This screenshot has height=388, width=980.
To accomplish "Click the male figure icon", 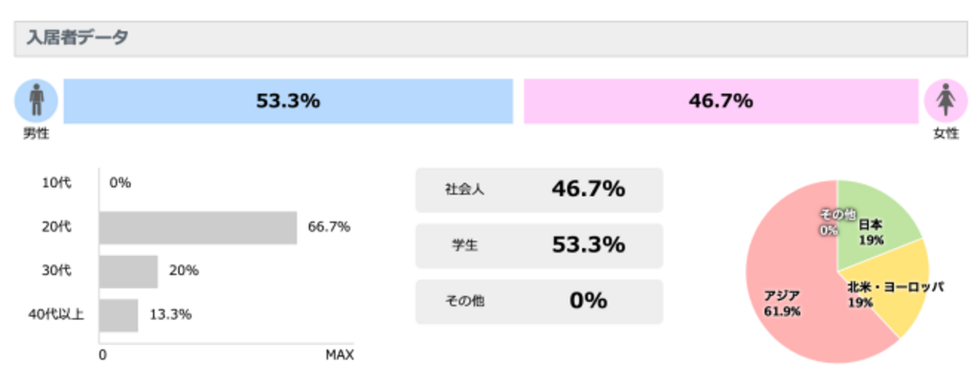I will 36,101.
